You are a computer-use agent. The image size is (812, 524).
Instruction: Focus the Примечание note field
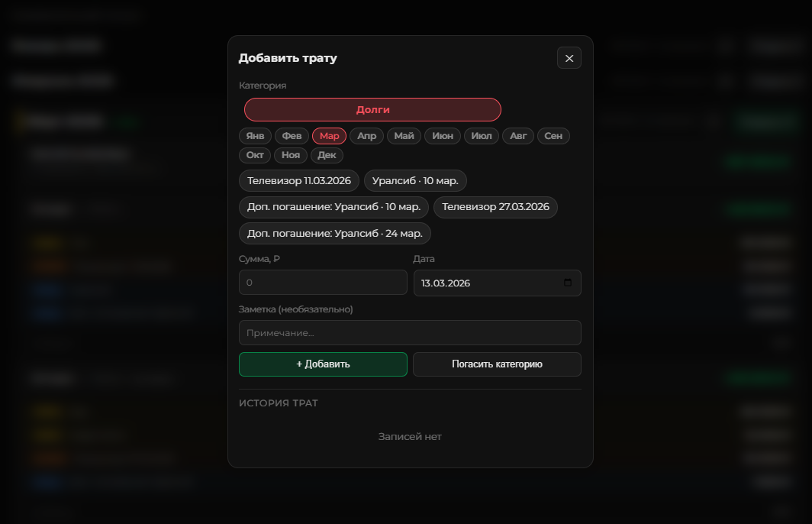pos(410,333)
